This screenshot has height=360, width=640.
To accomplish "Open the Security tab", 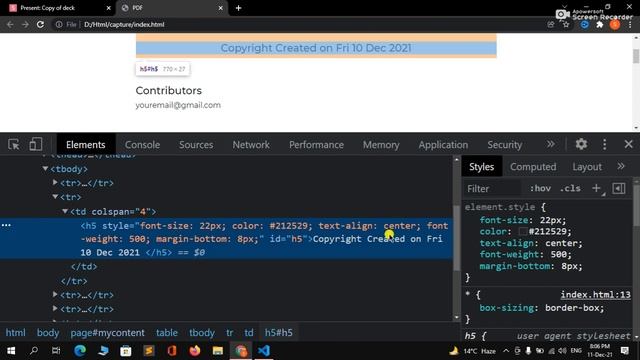I will 504,144.
